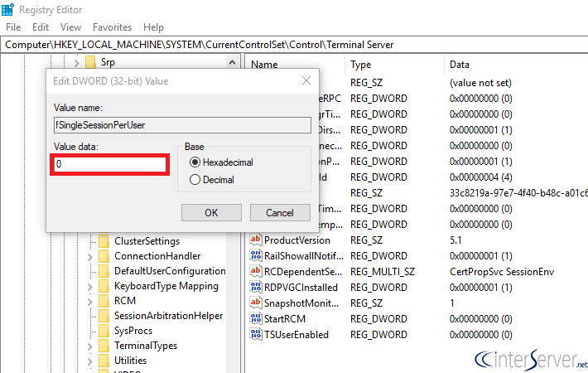Image resolution: width=588 pixels, height=373 pixels.
Task: Expand the Utilities registry key
Action: 90,361
